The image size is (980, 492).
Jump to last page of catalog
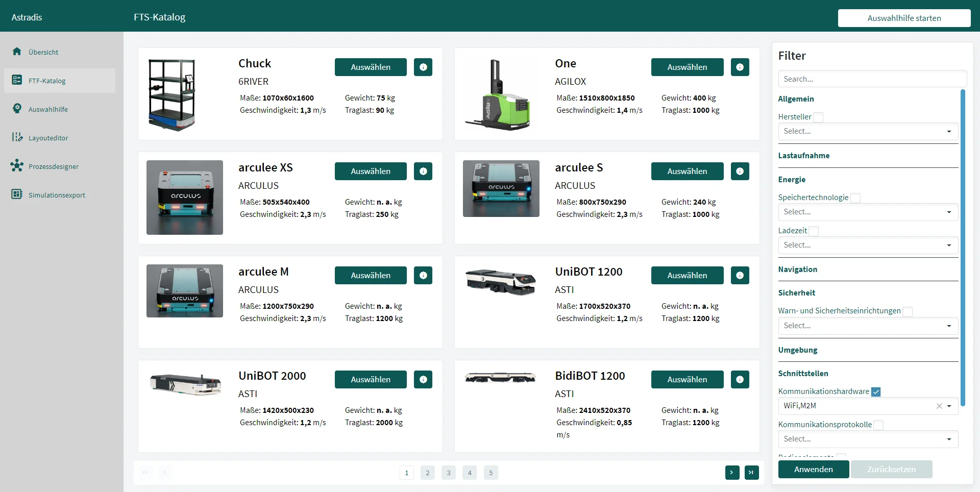tap(751, 473)
